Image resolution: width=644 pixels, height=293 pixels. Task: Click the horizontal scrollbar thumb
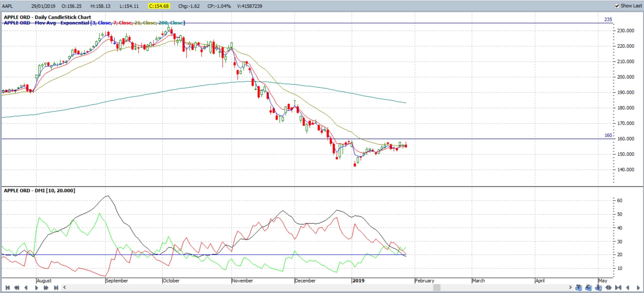pos(437,287)
